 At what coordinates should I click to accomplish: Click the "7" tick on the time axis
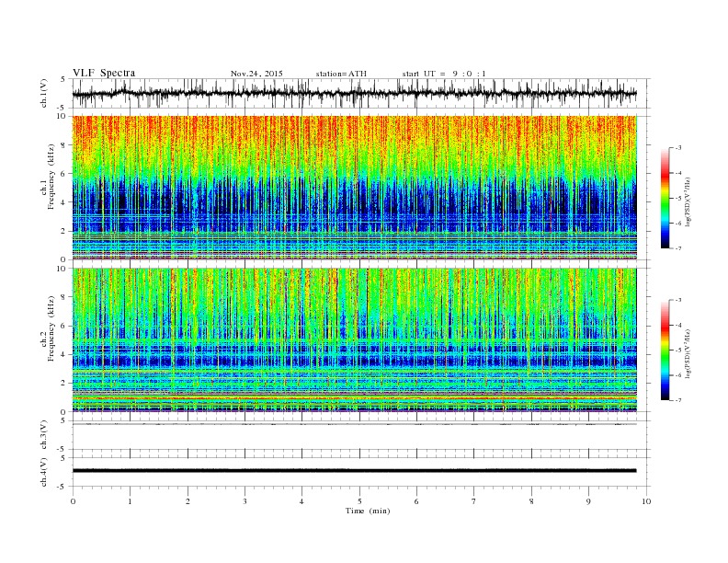pyautogui.click(x=474, y=501)
